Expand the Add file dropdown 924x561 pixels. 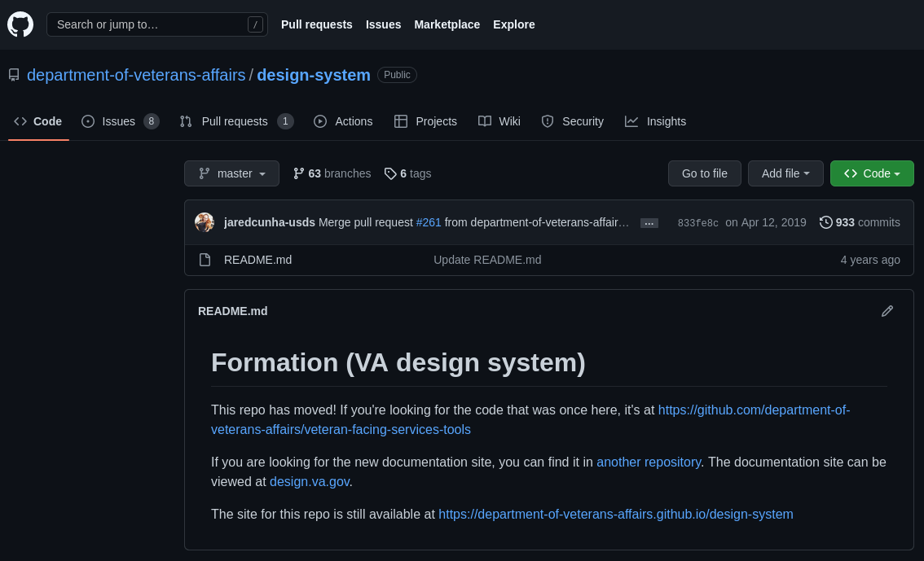pyautogui.click(x=785, y=173)
